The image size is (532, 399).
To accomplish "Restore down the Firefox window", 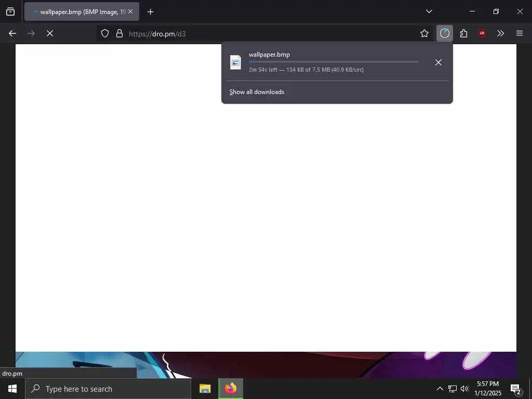I will click(496, 11).
